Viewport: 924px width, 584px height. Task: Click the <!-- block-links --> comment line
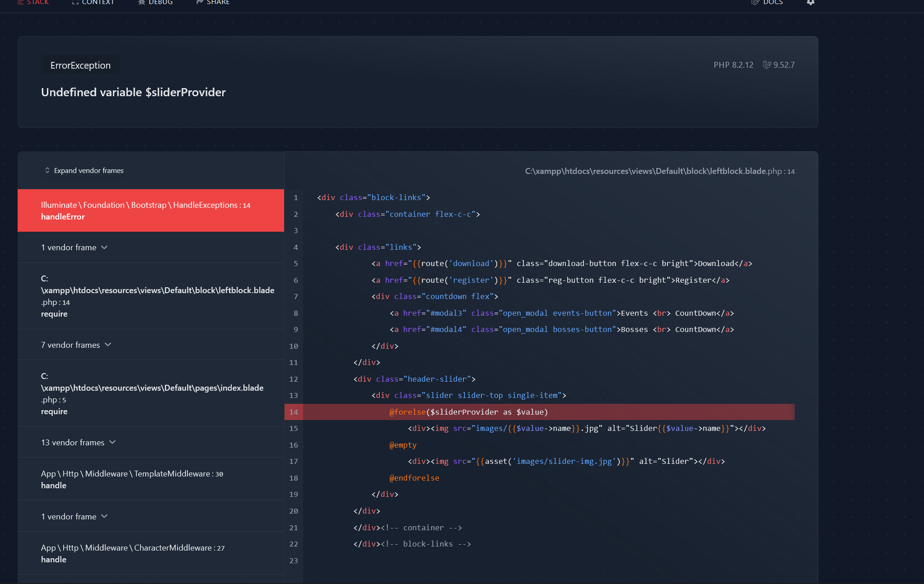(x=412, y=544)
